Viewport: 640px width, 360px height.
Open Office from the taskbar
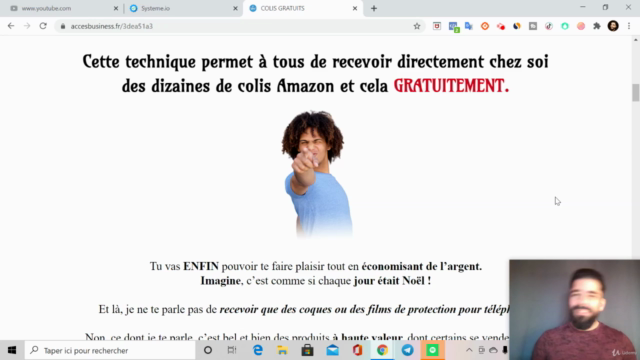358,350
